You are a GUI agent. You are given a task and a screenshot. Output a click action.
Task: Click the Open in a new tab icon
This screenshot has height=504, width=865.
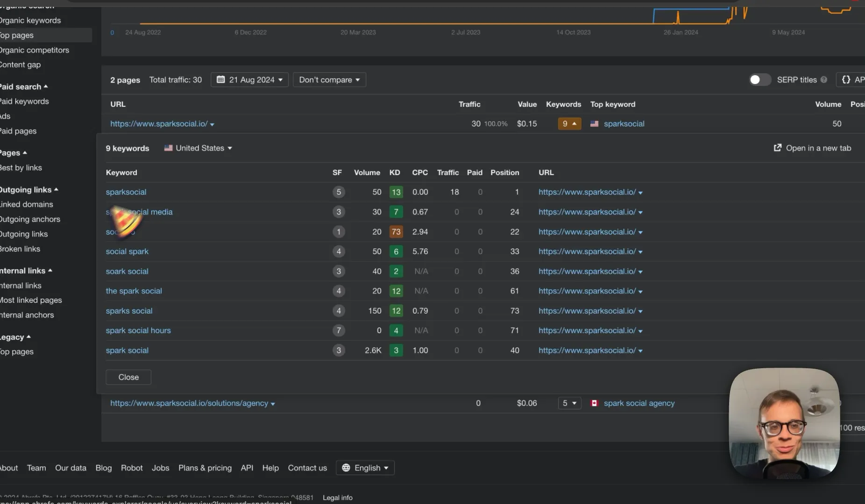[x=778, y=148]
